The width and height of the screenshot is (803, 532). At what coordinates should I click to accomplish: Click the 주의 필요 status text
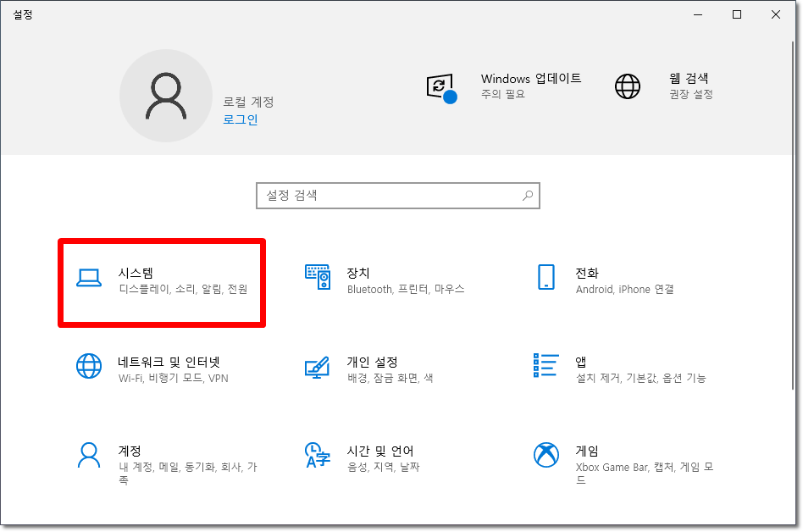coord(503,94)
